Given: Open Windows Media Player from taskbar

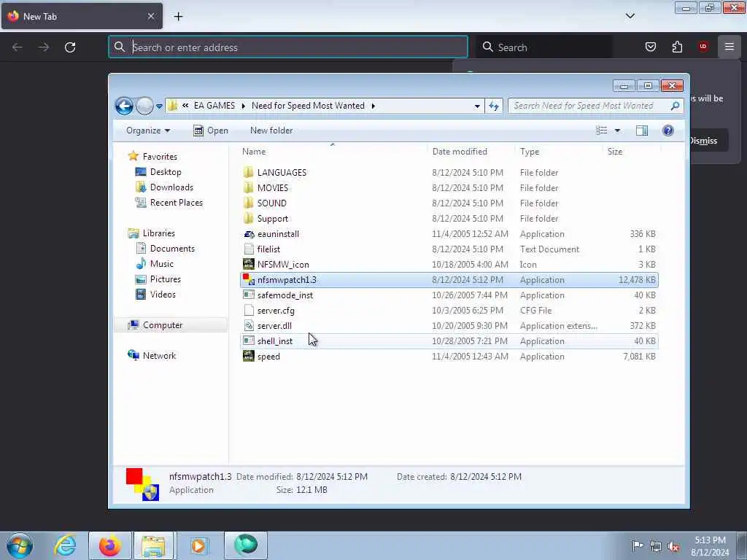Looking at the screenshot, I should pyautogui.click(x=198, y=545).
